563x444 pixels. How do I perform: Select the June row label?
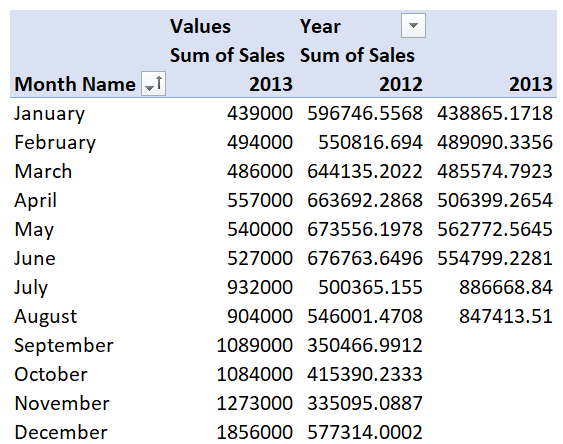35,258
